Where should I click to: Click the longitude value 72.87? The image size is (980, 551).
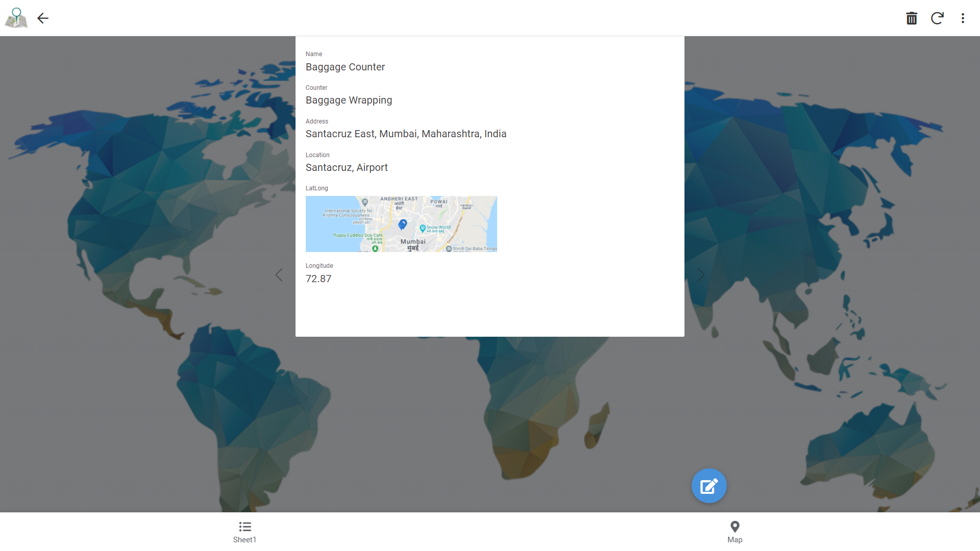click(x=318, y=279)
